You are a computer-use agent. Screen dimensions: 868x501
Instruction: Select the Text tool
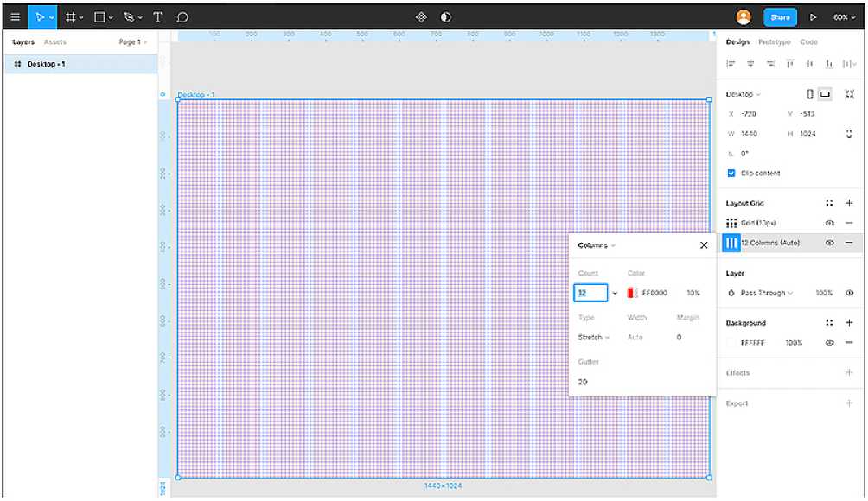[157, 17]
